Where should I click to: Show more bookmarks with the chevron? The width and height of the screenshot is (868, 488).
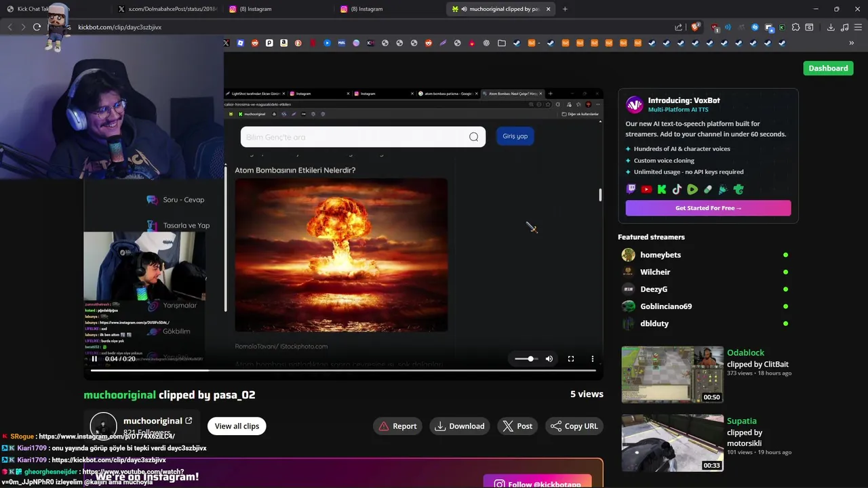click(851, 43)
